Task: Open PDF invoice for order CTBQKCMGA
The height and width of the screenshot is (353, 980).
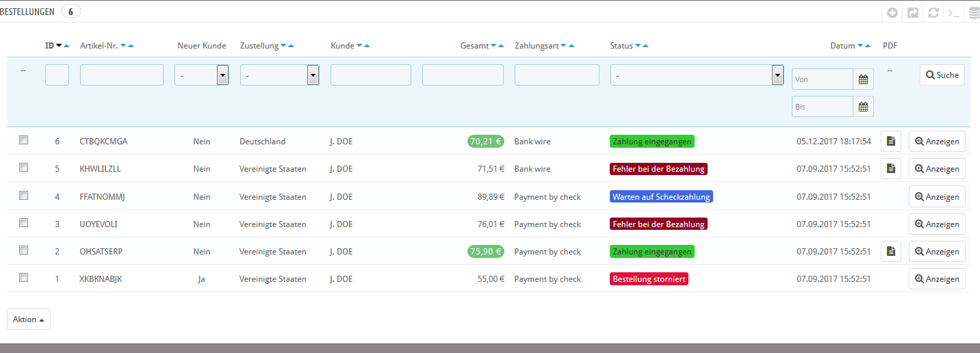Action: [890, 141]
